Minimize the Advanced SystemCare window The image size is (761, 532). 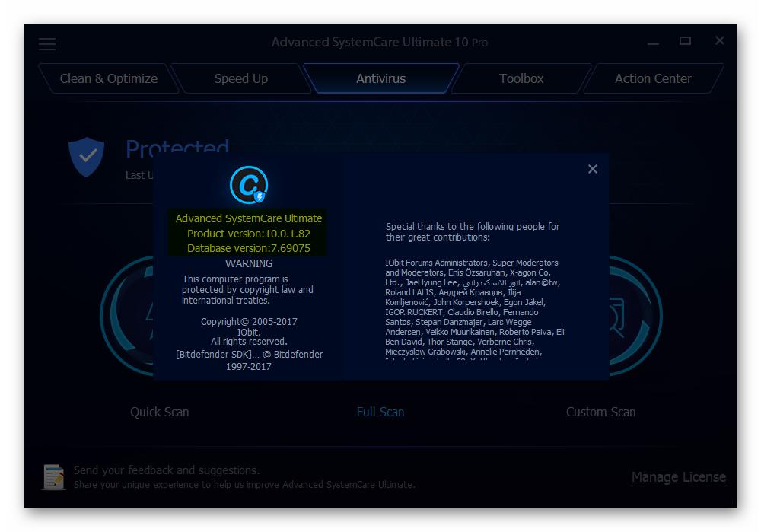pyautogui.click(x=653, y=42)
